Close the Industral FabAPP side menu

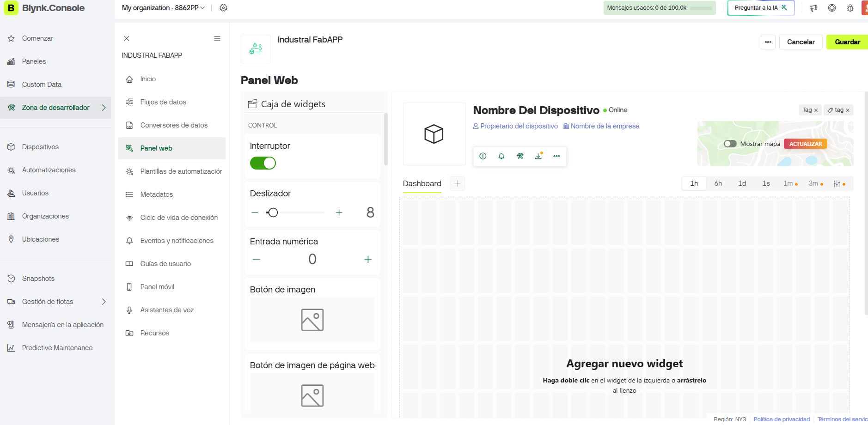(x=127, y=38)
